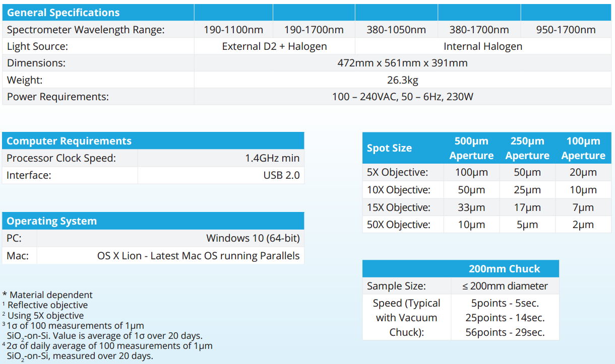Select the 1.4GHz min processor speed value
The image size is (615, 364).
click(x=272, y=158)
